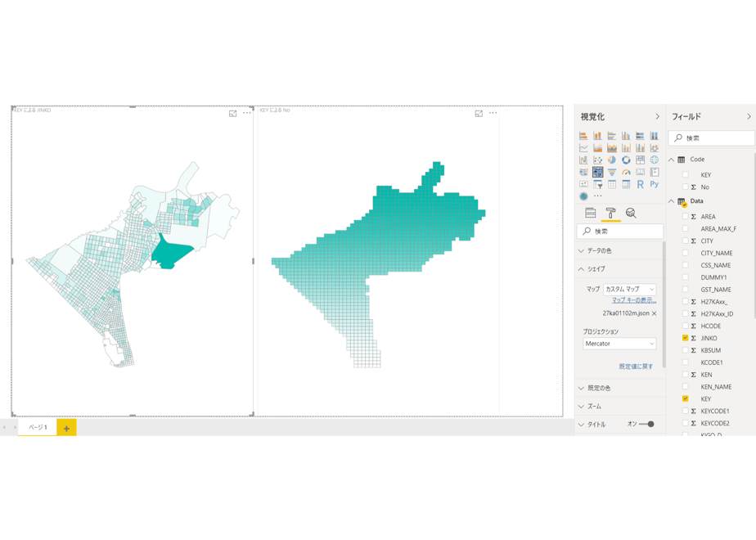This screenshot has height=540, width=756.
Task: Check the No field checkbox
Action: pos(685,187)
